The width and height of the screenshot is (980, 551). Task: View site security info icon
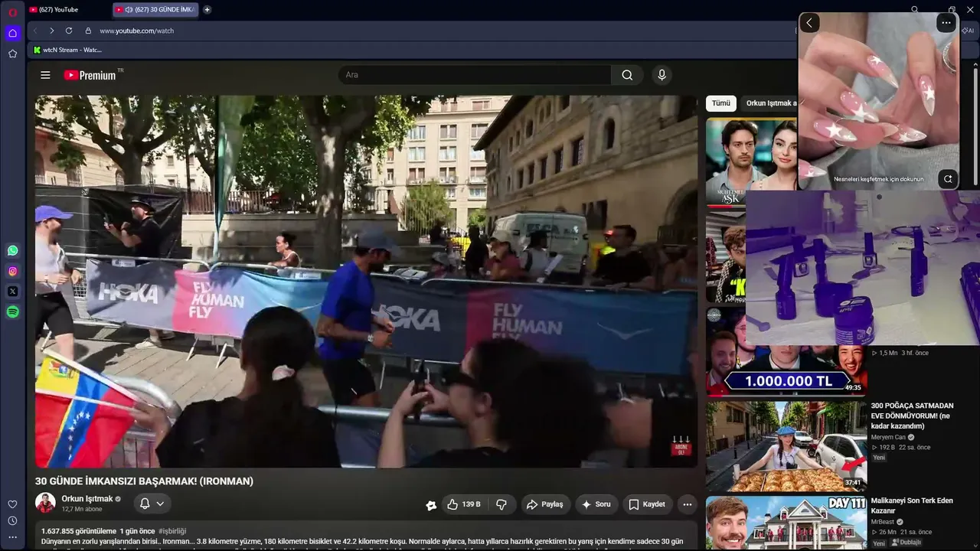pos(88,31)
